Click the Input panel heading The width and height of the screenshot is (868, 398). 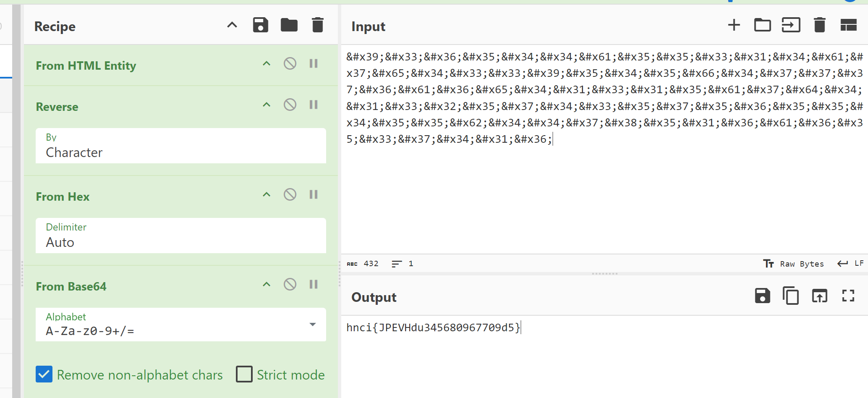coord(369,26)
